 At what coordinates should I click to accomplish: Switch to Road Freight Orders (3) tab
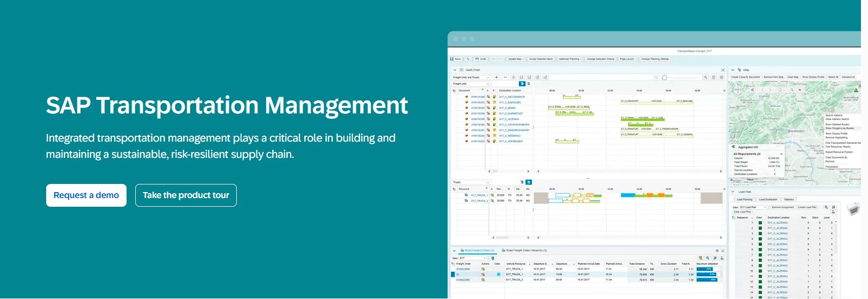pos(478,251)
